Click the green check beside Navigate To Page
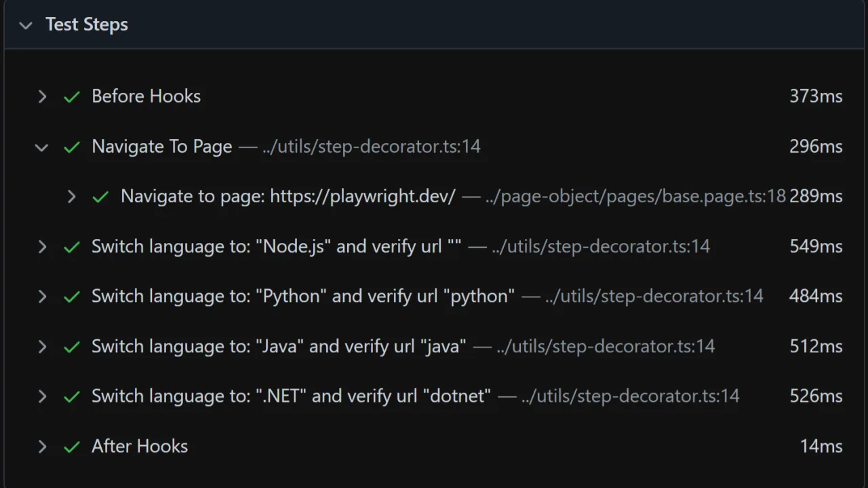 point(72,147)
